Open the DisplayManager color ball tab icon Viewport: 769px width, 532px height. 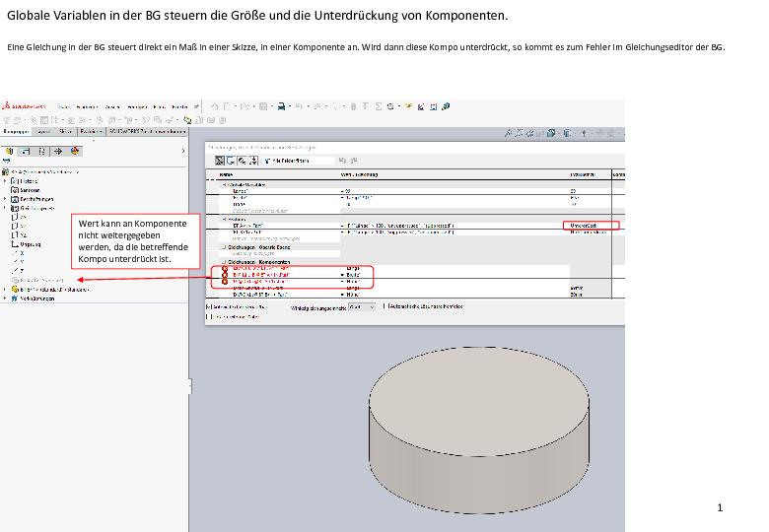tap(75, 151)
